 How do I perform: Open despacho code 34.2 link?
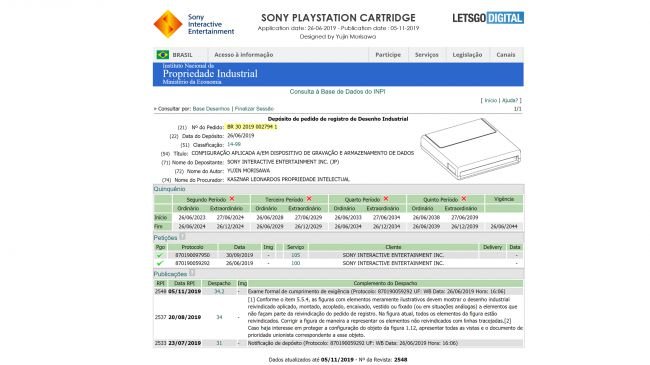(x=219, y=292)
